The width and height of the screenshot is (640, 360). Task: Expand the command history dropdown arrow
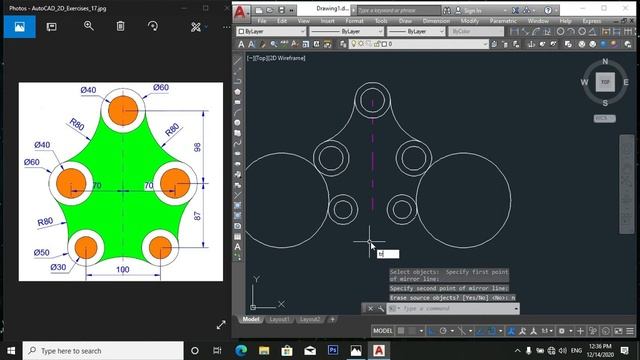pos(516,309)
